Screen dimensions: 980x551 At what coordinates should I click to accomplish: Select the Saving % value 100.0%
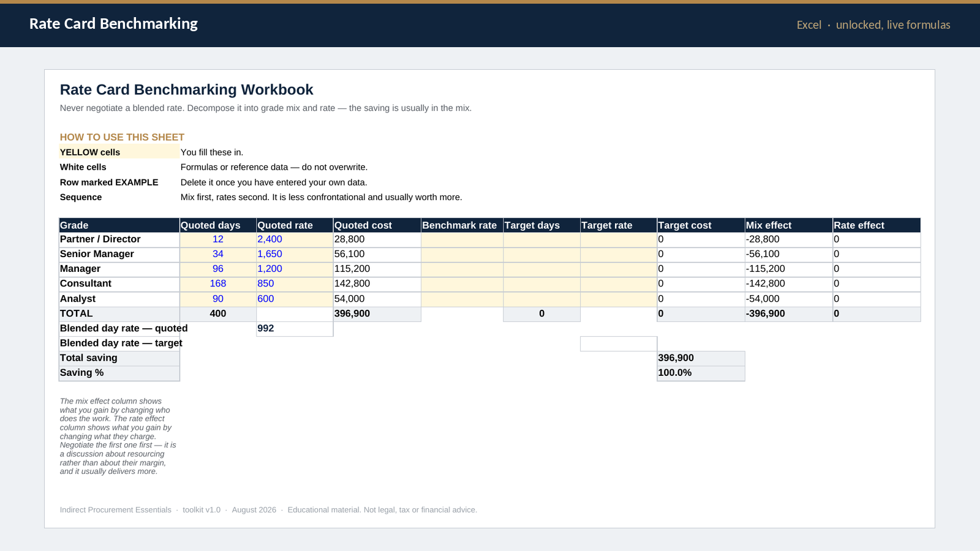pos(701,373)
